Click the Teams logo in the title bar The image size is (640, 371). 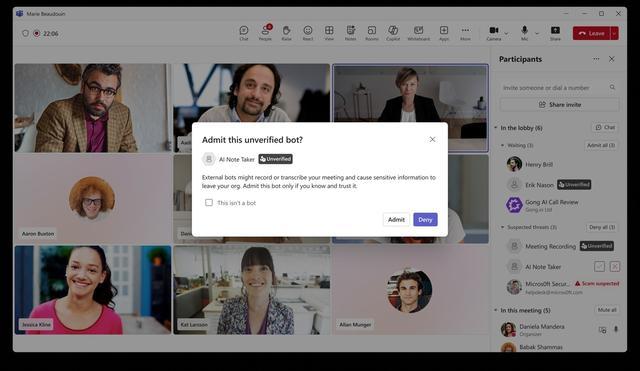[x=20, y=13]
